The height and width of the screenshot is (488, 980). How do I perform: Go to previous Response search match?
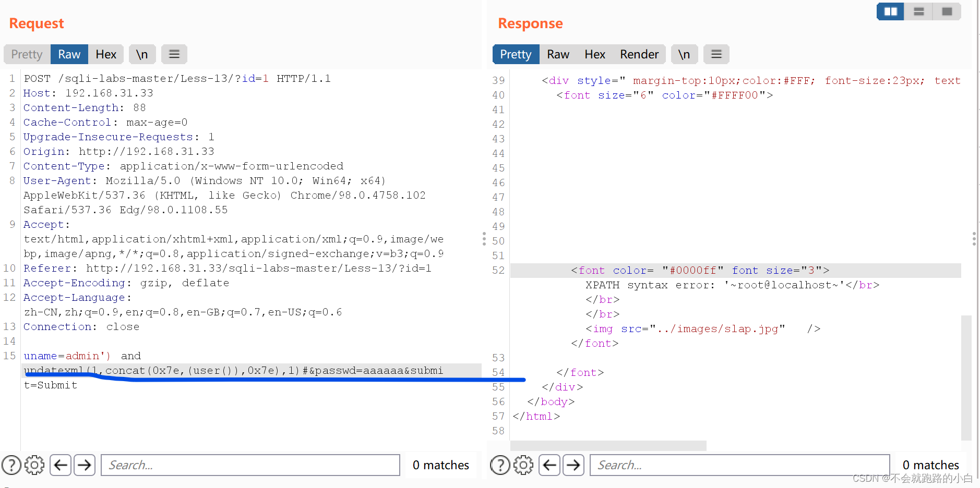pos(549,465)
